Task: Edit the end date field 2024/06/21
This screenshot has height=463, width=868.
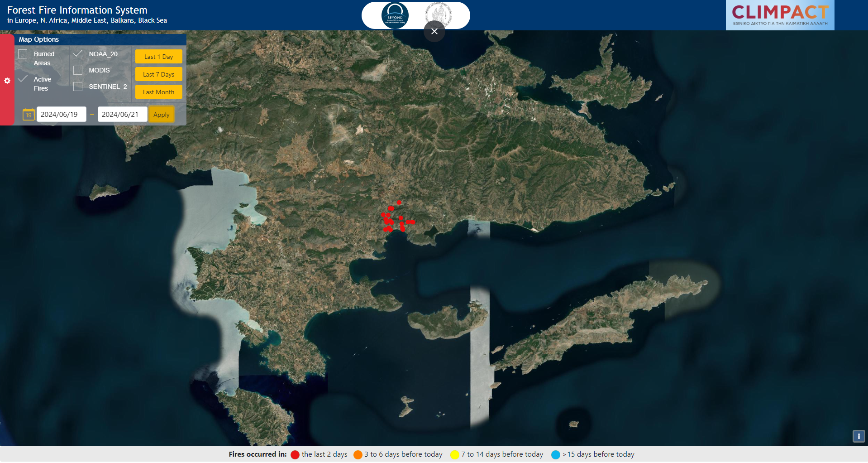Action: tap(123, 114)
